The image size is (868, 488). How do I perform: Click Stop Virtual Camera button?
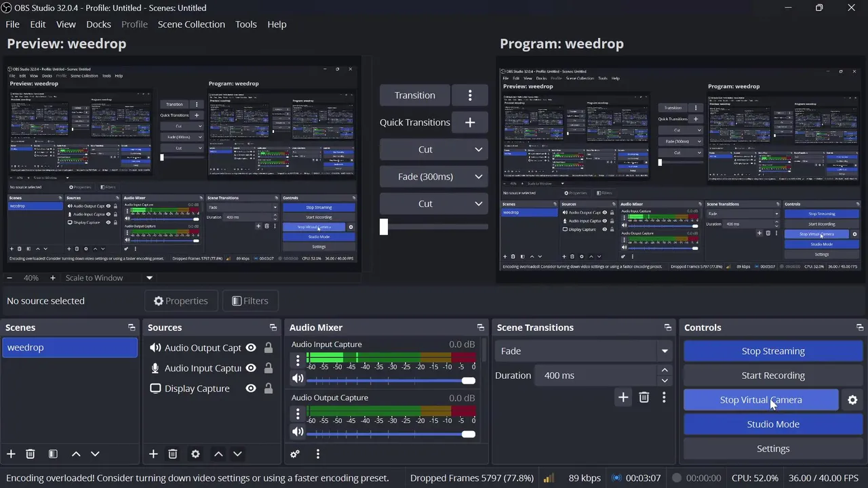tap(761, 400)
